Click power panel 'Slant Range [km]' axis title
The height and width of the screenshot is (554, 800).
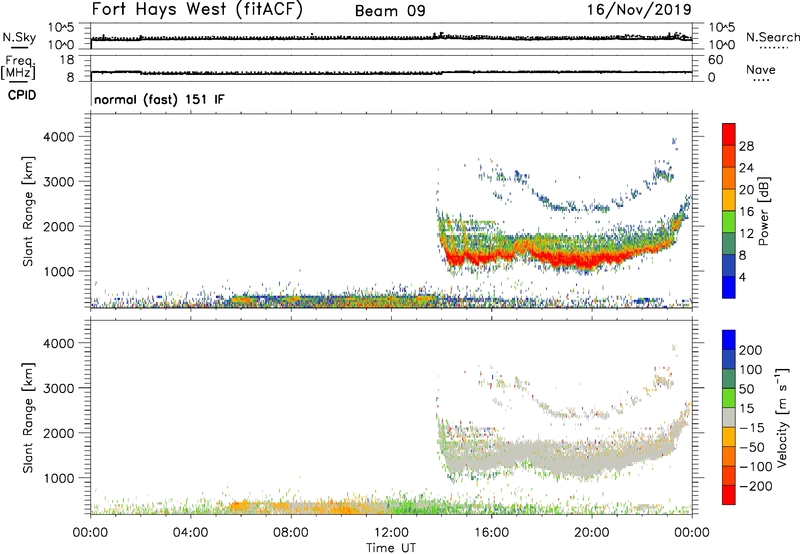click(x=29, y=211)
